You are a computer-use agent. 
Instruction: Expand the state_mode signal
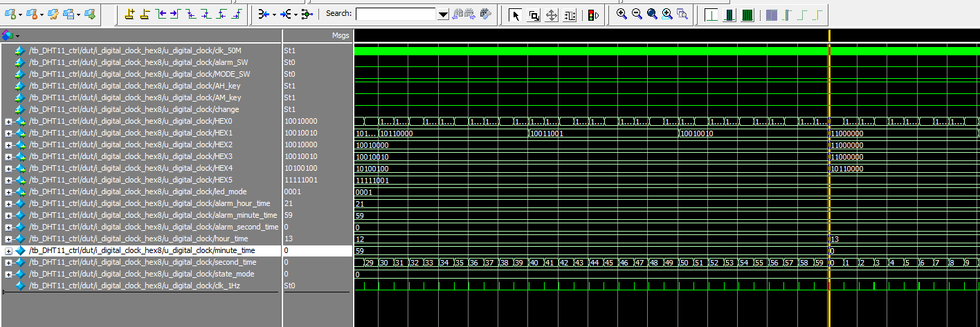(x=8, y=274)
